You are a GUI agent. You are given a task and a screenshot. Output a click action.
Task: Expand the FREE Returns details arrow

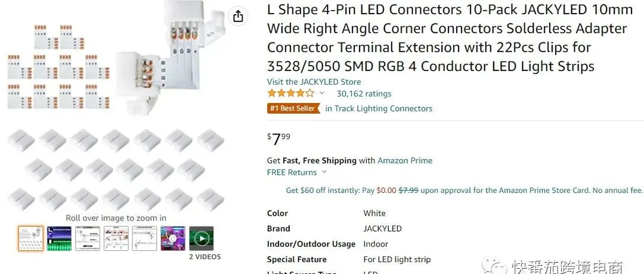tap(324, 172)
